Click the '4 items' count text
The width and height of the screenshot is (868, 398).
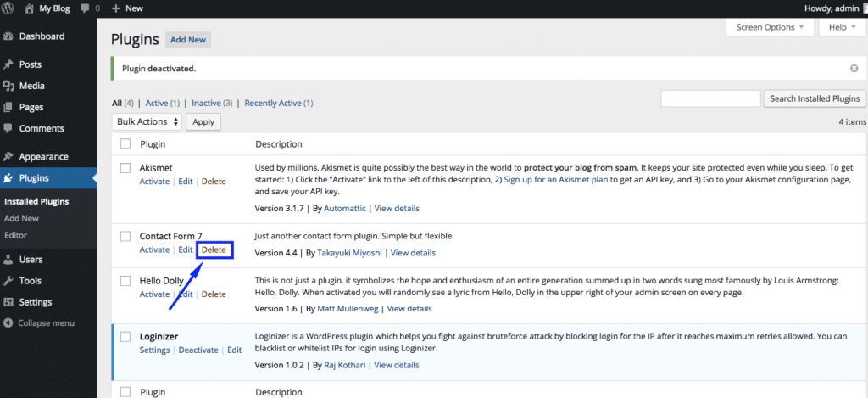click(x=852, y=122)
